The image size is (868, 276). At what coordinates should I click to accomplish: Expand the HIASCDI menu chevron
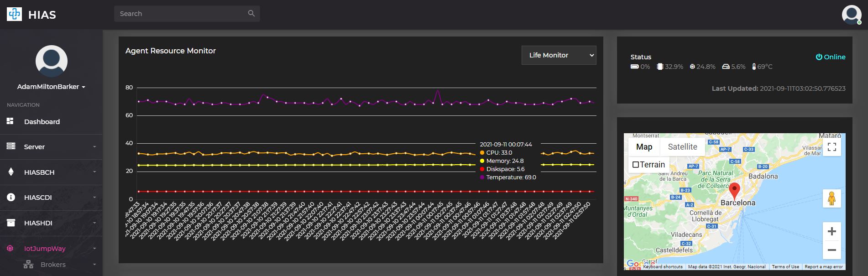point(94,198)
